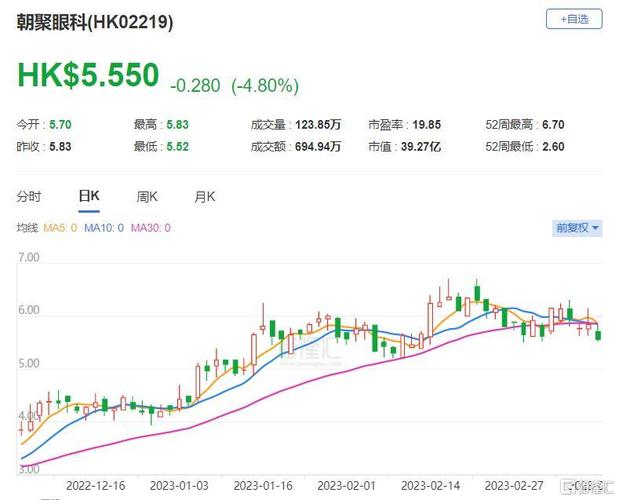Viewport: 619px width, 500px height.
Task: Click the percent change (-4.80%)
Action: 265,86
